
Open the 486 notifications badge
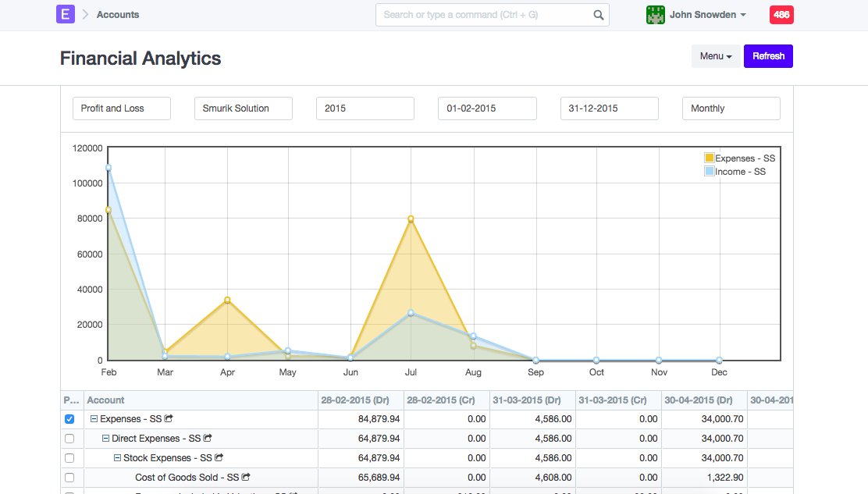pos(781,15)
